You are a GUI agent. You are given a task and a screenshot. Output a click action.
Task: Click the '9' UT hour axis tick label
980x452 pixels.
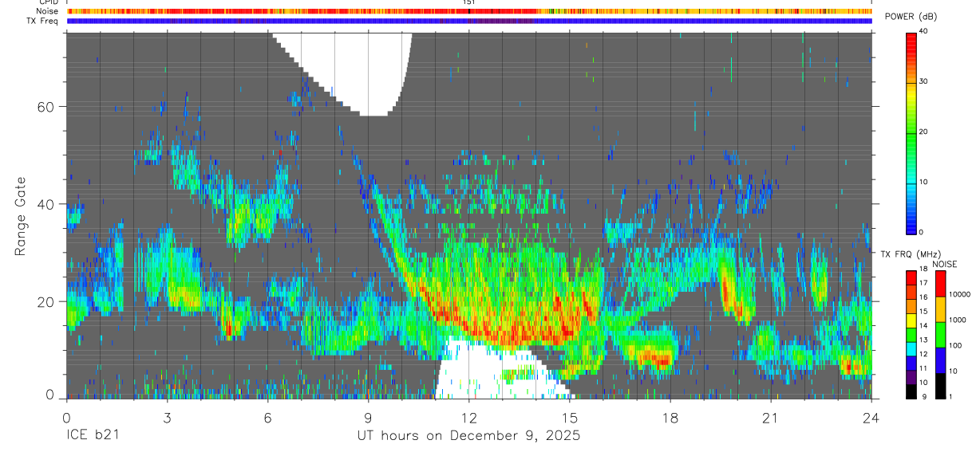tap(368, 418)
